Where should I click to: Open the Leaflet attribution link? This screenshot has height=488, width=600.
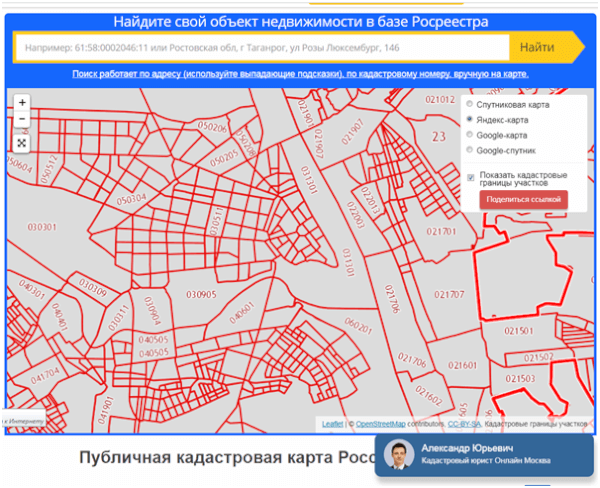point(332,424)
